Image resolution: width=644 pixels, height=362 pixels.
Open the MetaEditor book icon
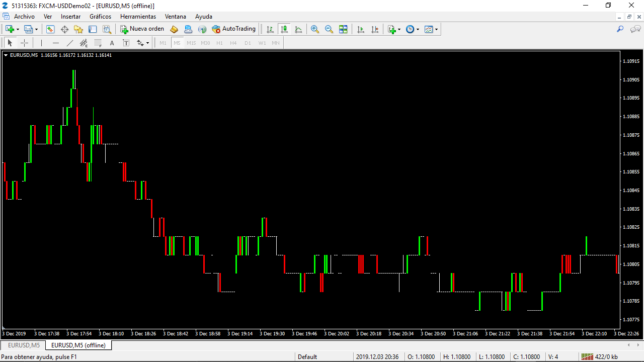pos(174,29)
